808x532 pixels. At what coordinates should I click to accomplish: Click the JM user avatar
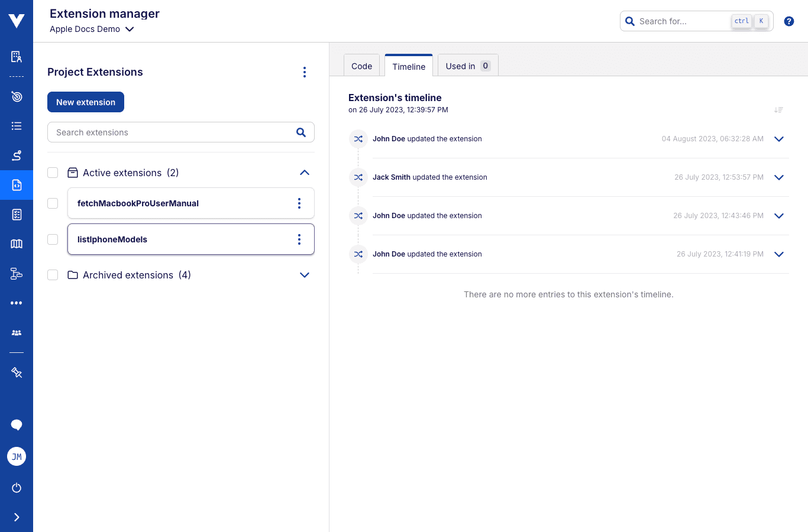point(17,456)
